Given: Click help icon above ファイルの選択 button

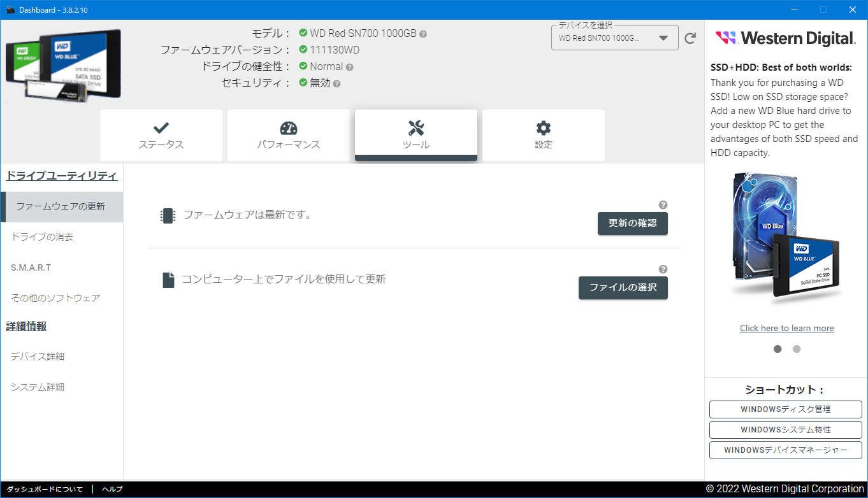Looking at the screenshot, I should pyautogui.click(x=663, y=269).
